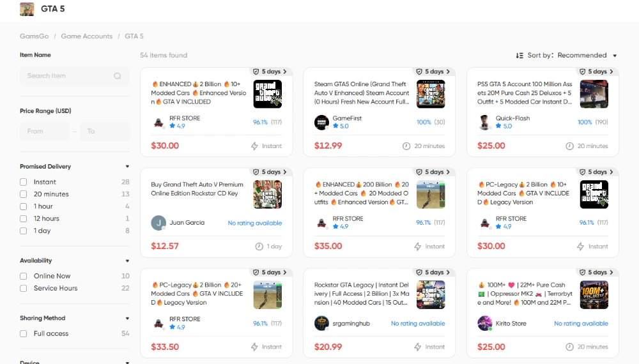
Task: Click the $33.50 price text
Action: [165, 347]
